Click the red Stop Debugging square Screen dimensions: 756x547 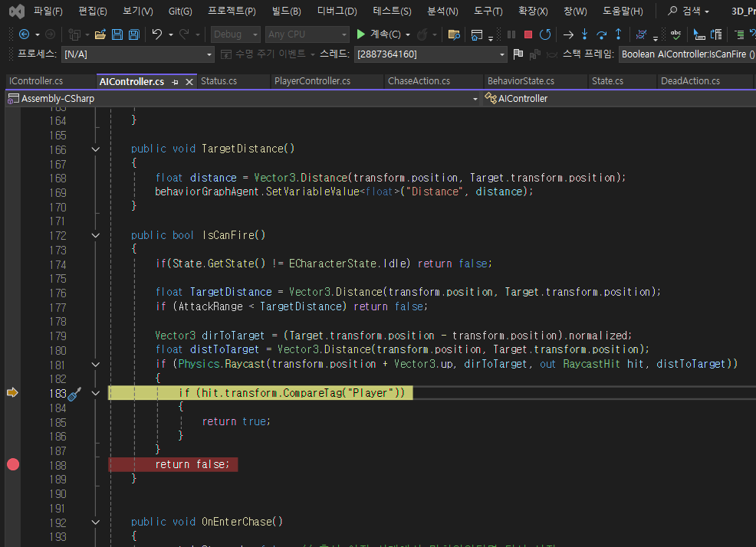[528, 34]
